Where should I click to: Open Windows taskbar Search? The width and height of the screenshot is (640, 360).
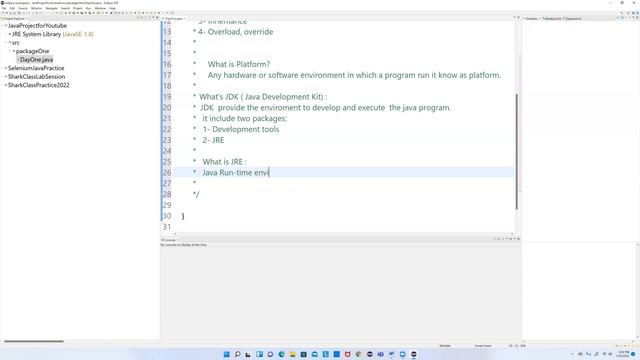237,354
